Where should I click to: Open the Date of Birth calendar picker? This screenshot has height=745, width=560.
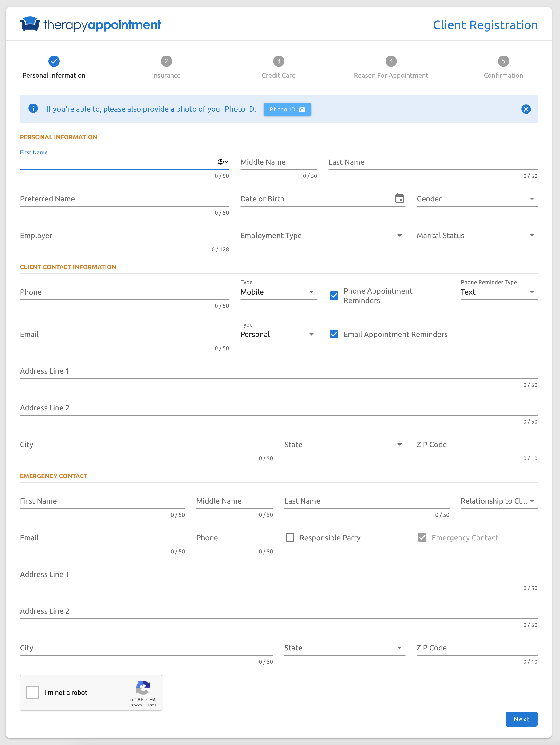point(399,198)
